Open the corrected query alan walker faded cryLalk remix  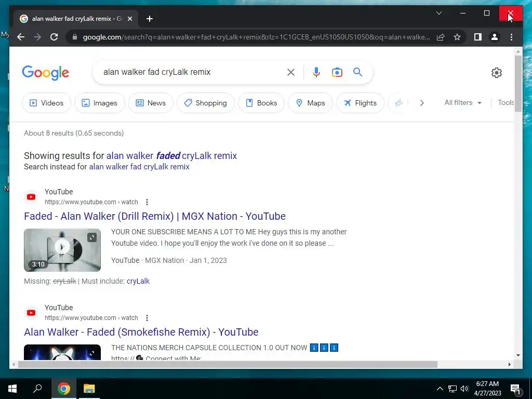click(x=171, y=155)
